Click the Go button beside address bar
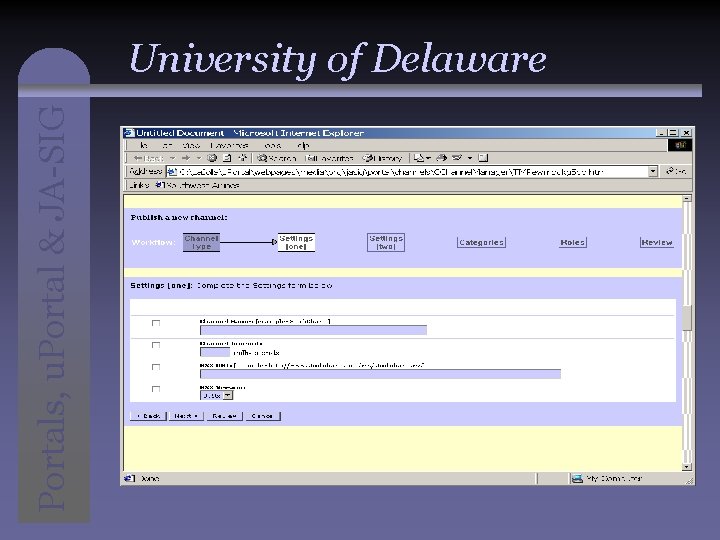720x540 pixels. (676, 171)
